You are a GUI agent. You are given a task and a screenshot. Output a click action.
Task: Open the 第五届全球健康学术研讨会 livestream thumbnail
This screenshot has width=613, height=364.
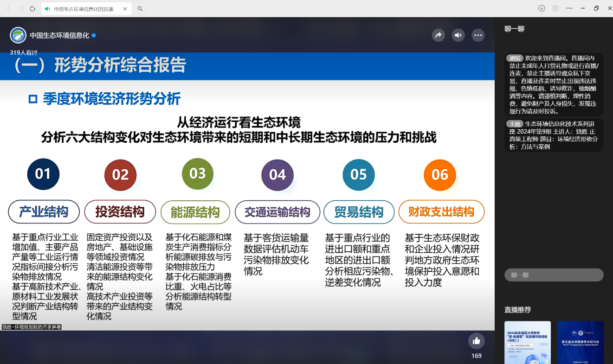pyautogui.click(x=580, y=342)
